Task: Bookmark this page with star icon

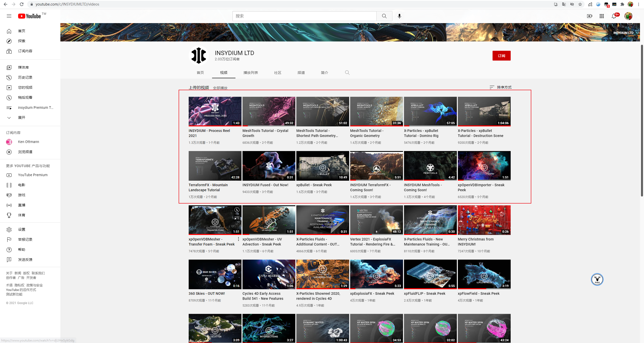Action: [x=580, y=4]
